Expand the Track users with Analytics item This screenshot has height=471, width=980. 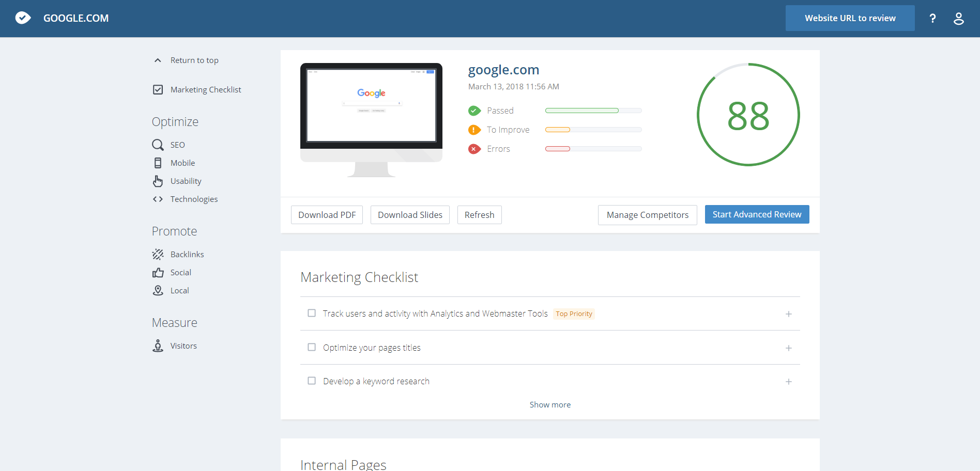pyautogui.click(x=788, y=314)
